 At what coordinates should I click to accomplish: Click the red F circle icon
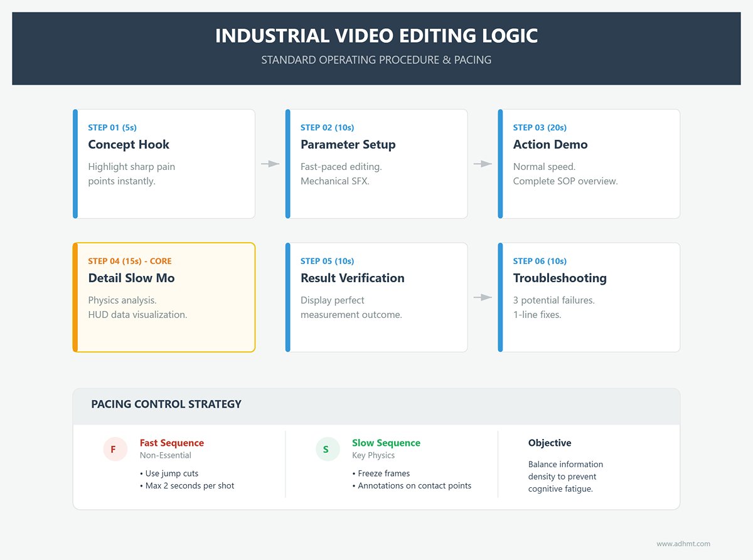click(114, 449)
